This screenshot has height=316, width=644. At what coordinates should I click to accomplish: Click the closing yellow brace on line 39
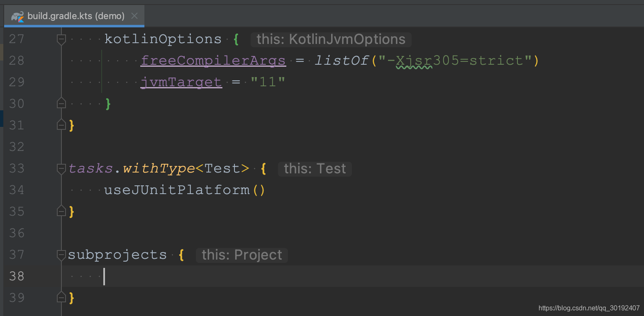tap(72, 298)
